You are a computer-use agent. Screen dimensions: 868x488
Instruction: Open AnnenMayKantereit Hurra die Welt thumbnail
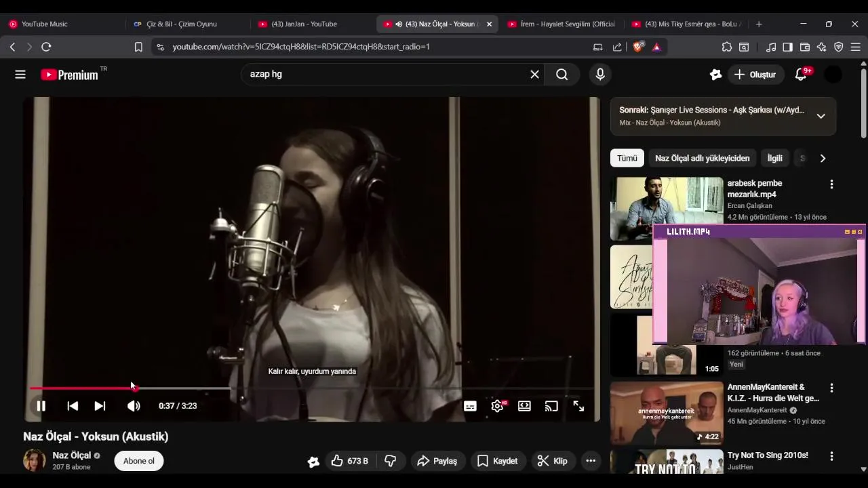[667, 413]
